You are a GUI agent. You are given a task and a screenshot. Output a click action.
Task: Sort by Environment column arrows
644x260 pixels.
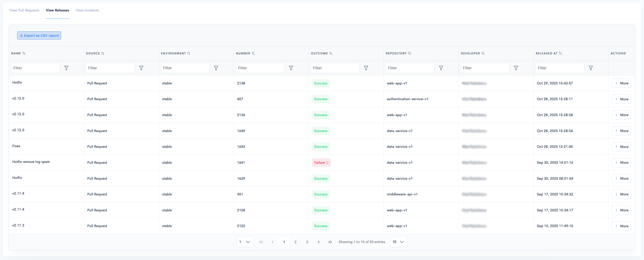tap(189, 53)
